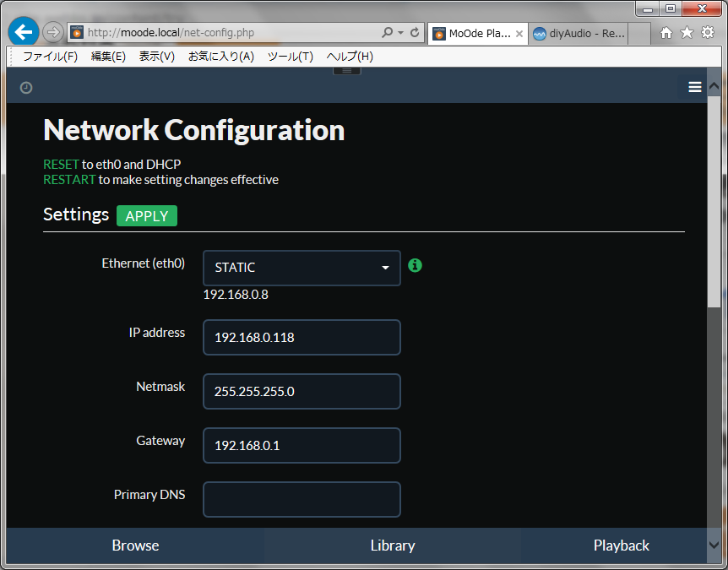Click the search magnifier in address bar
This screenshot has width=728, height=570.
click(387, 32)
